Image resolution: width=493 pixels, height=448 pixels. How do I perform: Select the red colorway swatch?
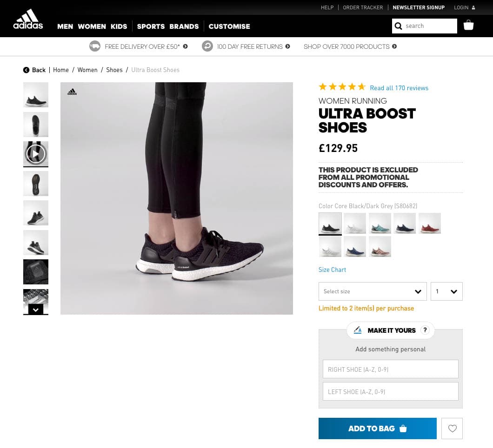click(x=429, y=223)
